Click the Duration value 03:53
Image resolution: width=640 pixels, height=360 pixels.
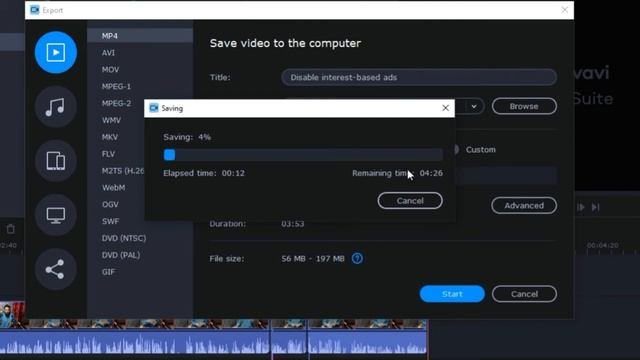[293, 224]
